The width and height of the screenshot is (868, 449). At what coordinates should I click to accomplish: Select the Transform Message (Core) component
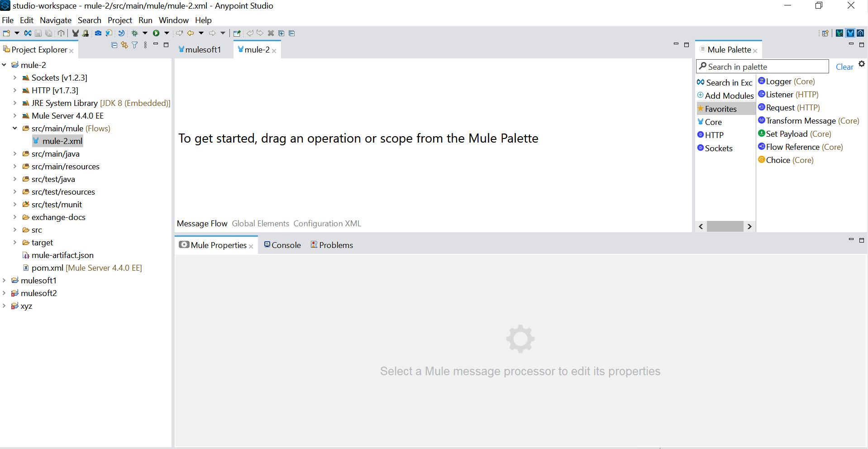[x=809, y=121]
